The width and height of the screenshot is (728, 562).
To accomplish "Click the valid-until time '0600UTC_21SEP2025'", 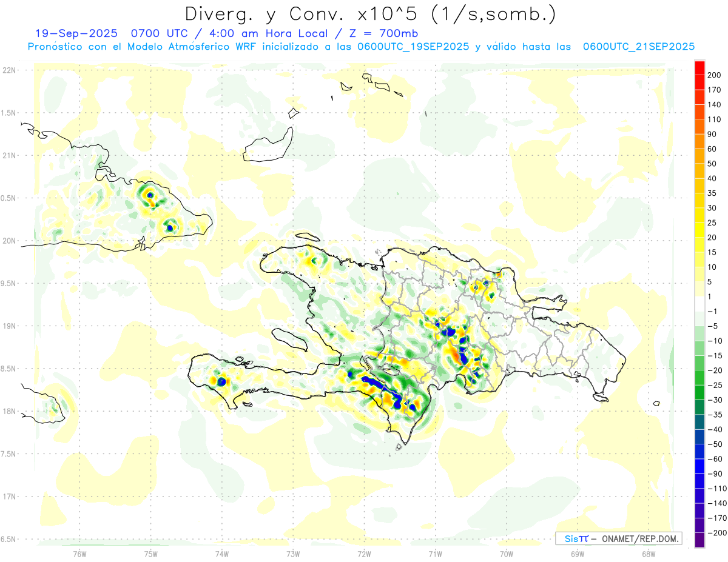I will point(638,47).
